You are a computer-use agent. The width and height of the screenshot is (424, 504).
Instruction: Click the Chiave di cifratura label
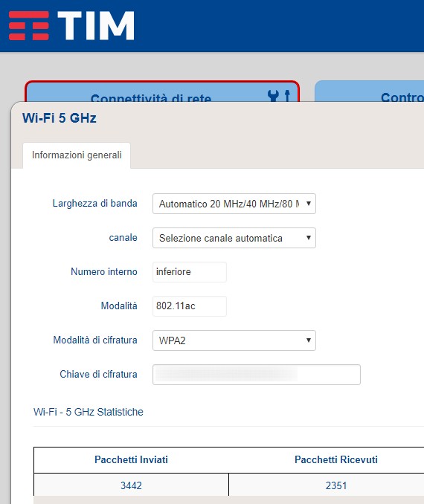pos(98,374)
